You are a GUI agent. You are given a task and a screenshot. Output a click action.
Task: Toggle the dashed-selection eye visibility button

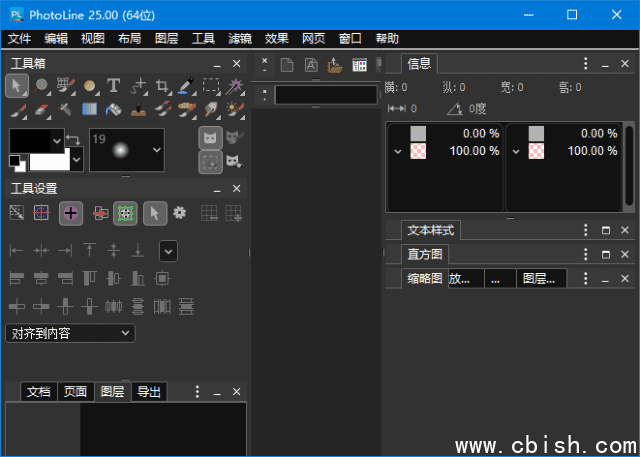[211, 162]
